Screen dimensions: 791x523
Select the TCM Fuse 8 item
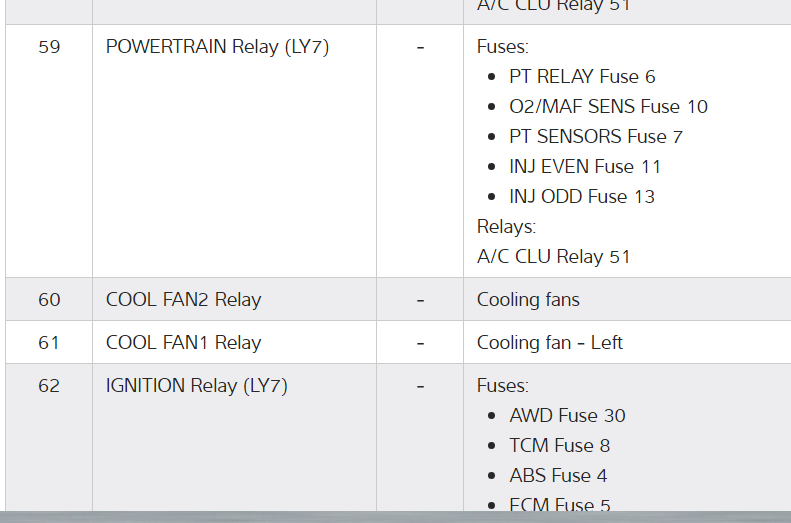(559, 446)
